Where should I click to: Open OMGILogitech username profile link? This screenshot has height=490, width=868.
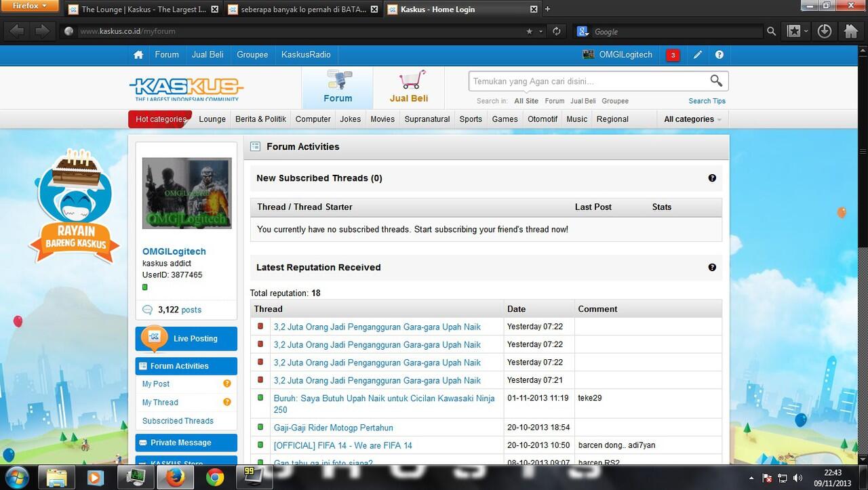pos(174,251)
